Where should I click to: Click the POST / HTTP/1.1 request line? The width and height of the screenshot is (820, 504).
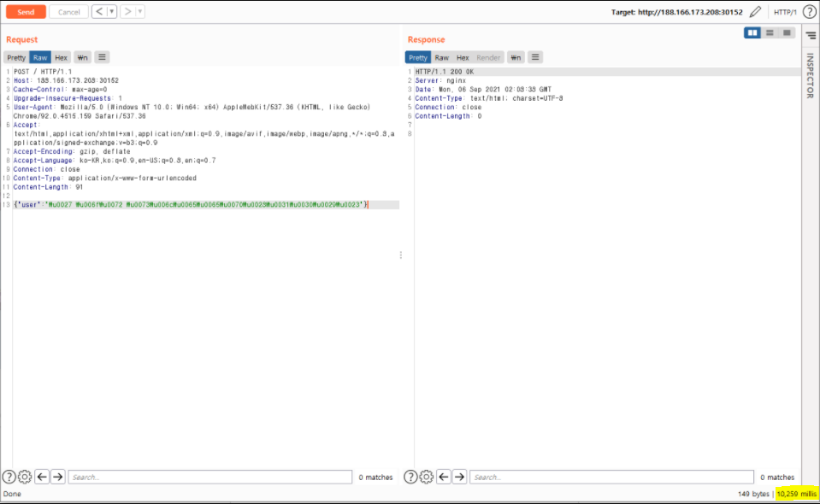click(x=43, y=72)
